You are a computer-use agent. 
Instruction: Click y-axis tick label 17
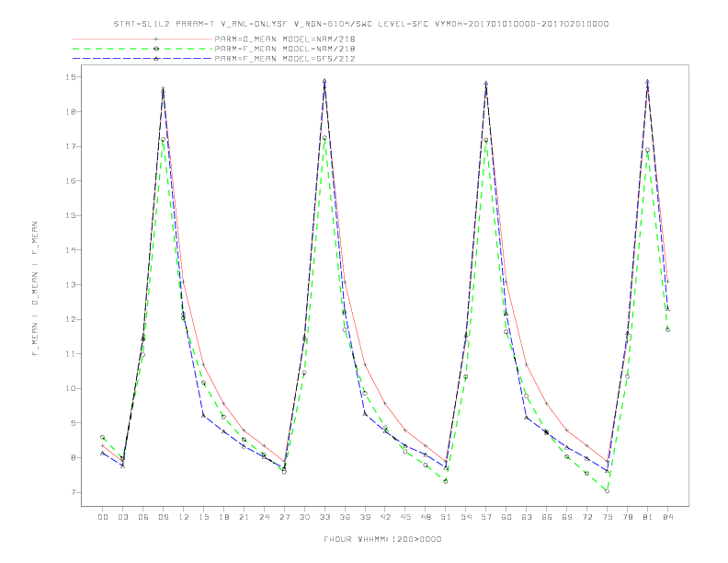71,146
